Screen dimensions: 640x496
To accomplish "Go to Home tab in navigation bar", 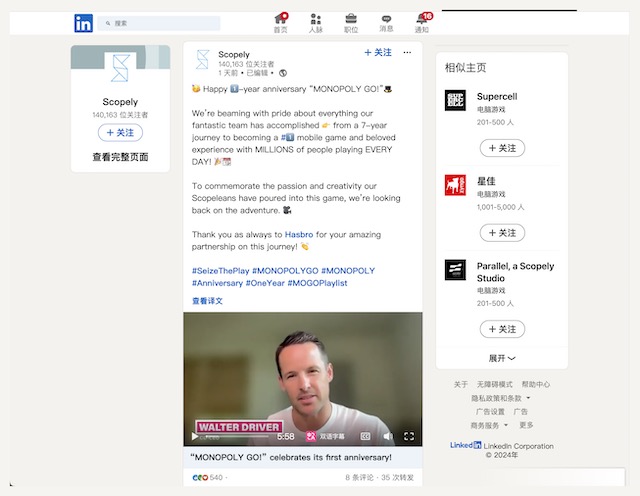I will click(280, 23).
